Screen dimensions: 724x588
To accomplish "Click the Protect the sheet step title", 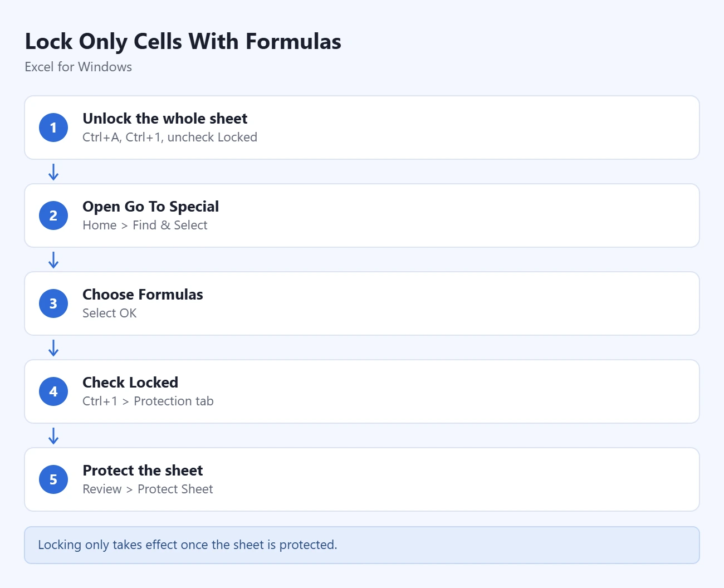I will tap(143, 471).
